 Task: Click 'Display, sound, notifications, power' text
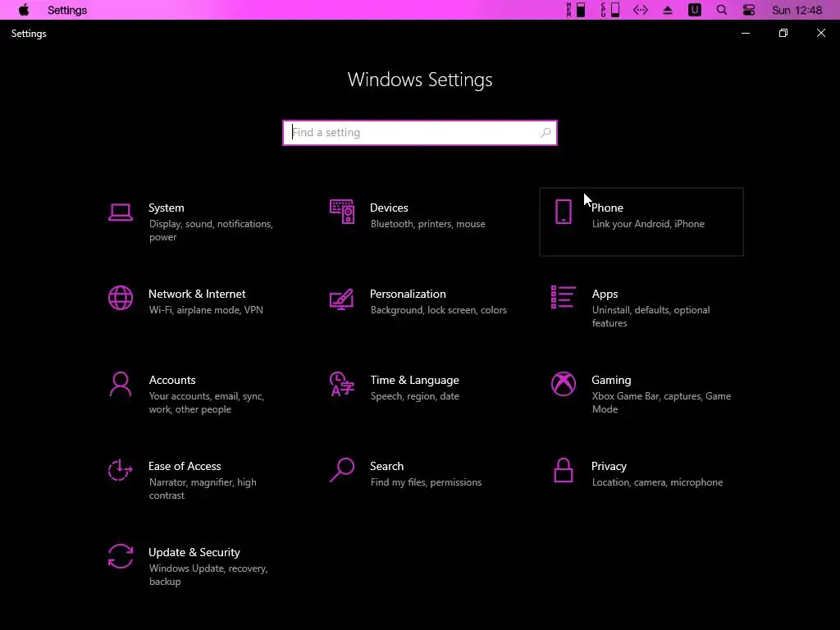point(211,231)
